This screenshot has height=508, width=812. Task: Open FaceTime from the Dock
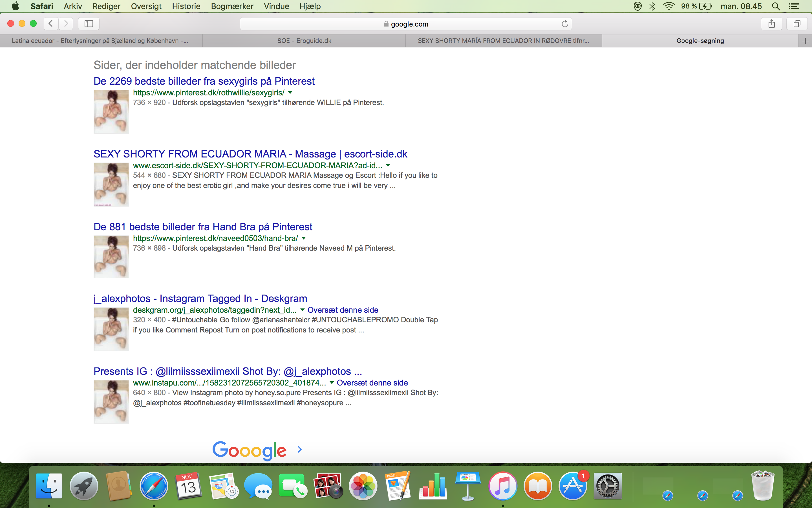click(293, 486)
